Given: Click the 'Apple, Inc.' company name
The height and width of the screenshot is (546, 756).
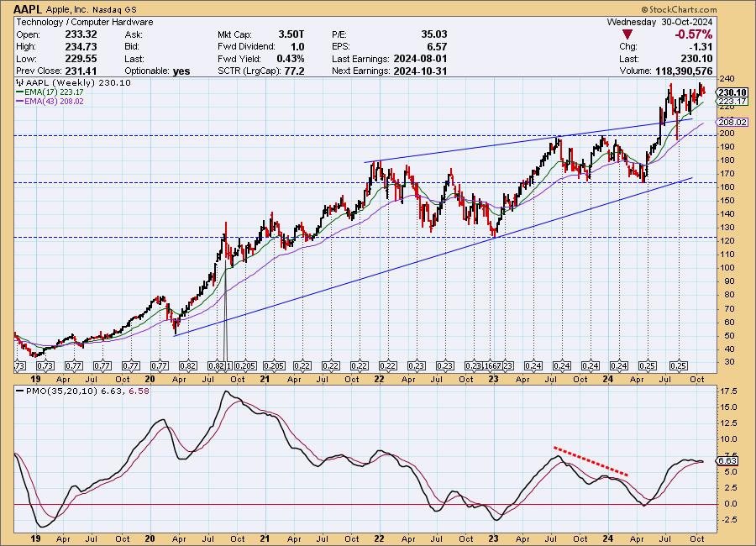Looking at the screenshot, I should 66,9.
